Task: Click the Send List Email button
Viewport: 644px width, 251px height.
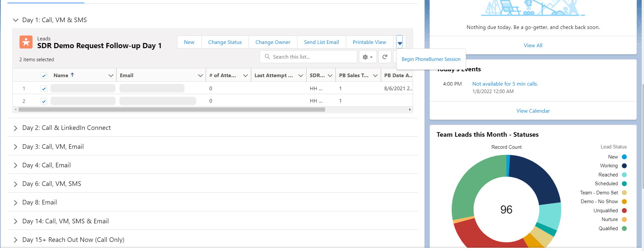Action: coord(321,42)
